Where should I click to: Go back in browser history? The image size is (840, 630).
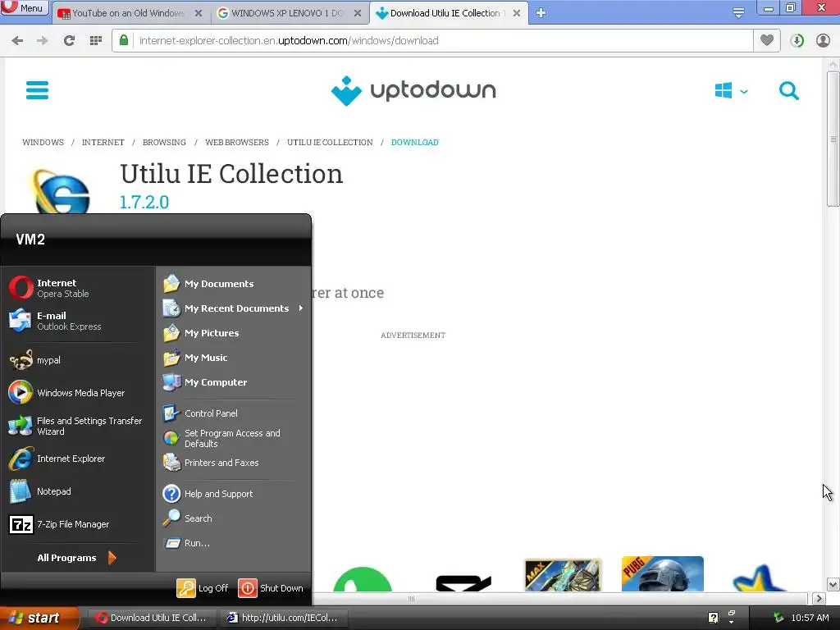[x=17, y=40]
